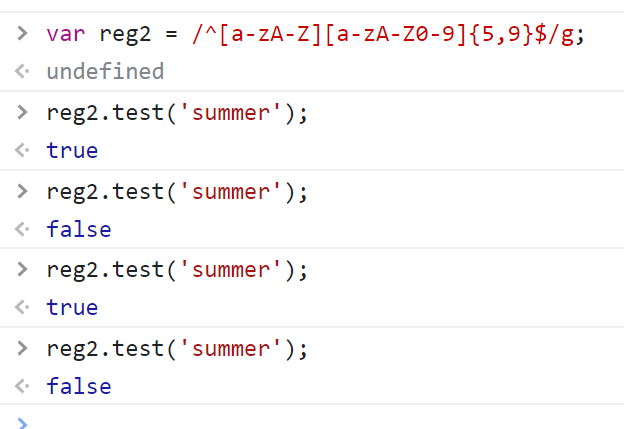Click the input chevron of the first reg2.test call
Viewport: 624px width, 429px height.
tap(22, 112)
